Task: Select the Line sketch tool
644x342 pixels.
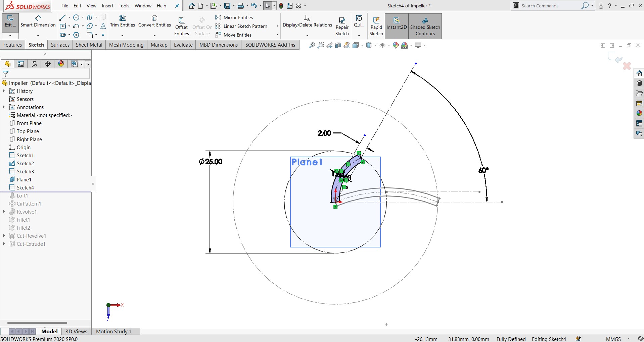Action: click(x=63, y=17)
